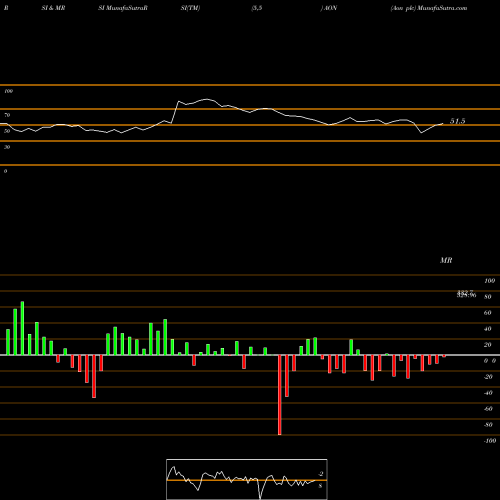Click the -80 label on the MR axis
The image size is (500, 500).
(488, 425)
